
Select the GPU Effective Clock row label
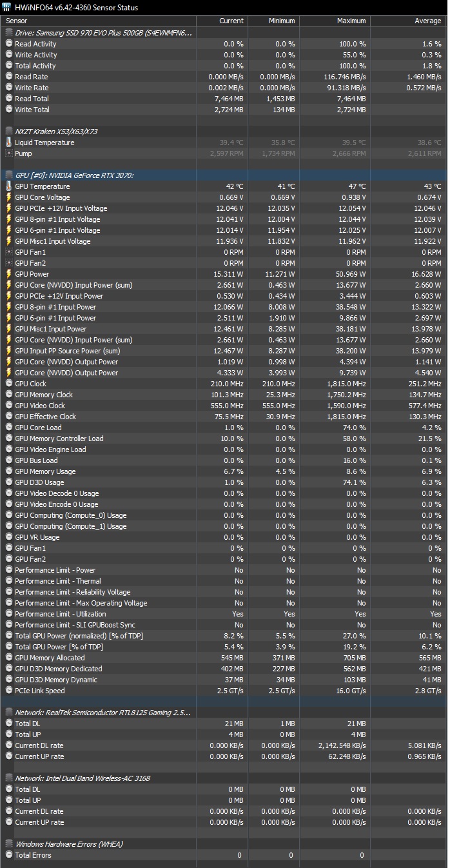46,417
